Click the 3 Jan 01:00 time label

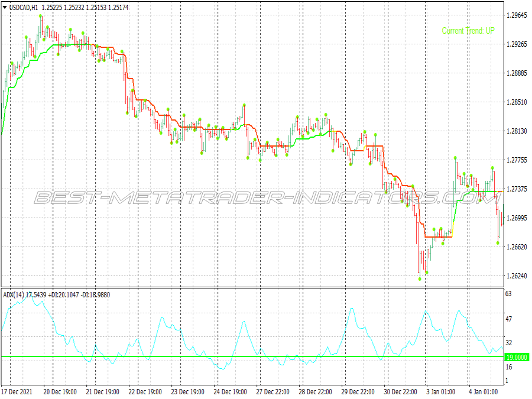pyautogui.click(x=441, y=391)
